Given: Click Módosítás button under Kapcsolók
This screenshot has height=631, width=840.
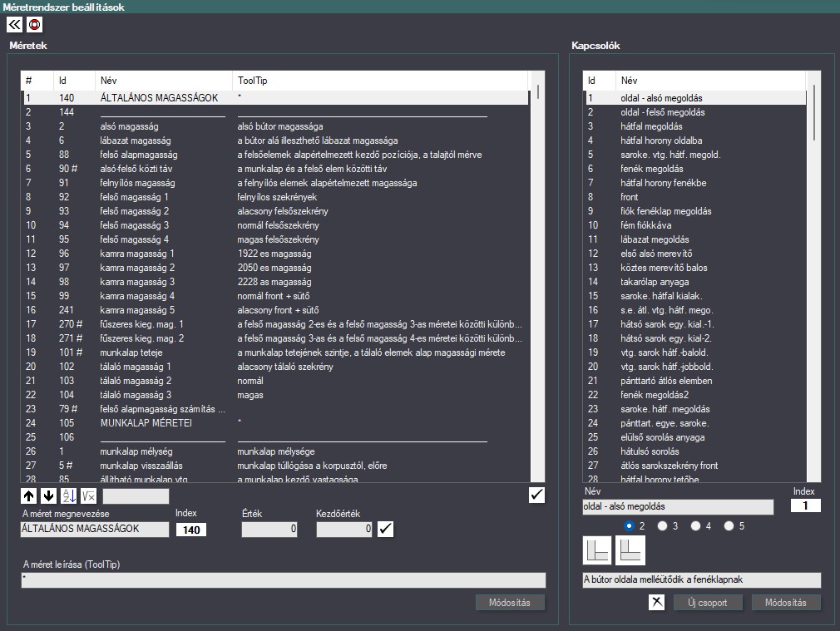Looking at the screenshot, I should click(786, 603).
